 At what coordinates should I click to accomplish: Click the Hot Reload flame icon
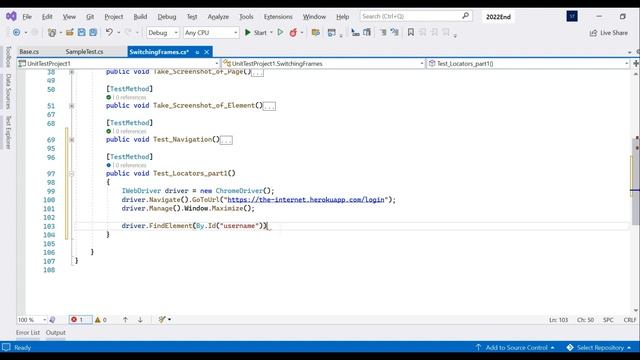293,32
